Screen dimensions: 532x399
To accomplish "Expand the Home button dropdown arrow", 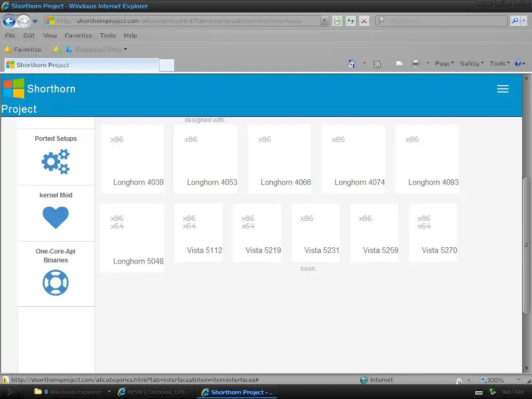I will coord(364,63).
